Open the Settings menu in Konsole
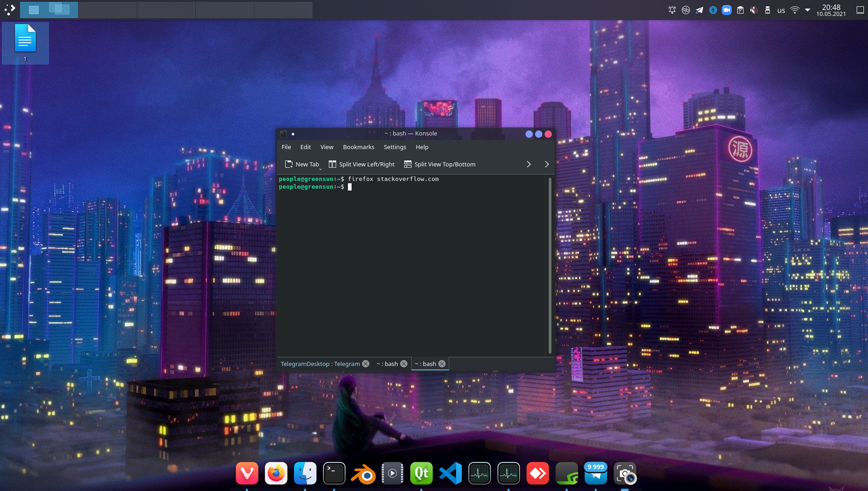 395,147
